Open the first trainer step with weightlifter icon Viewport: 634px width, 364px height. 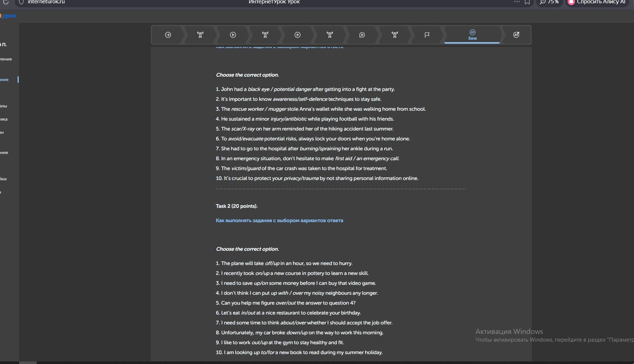(200, 35)
